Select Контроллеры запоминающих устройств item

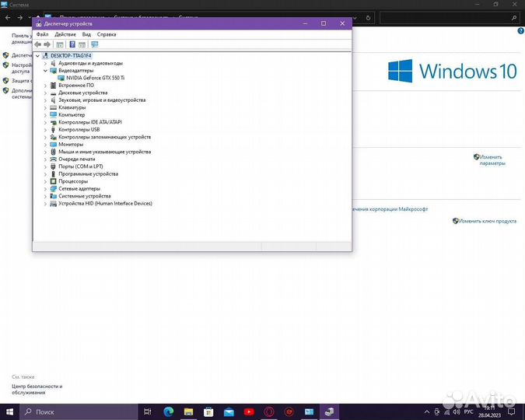click(x=104, y=137)
